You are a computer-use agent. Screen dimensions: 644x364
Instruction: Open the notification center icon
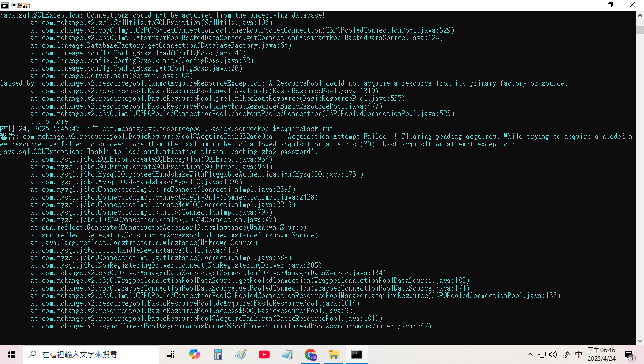[x=629, y=355]
